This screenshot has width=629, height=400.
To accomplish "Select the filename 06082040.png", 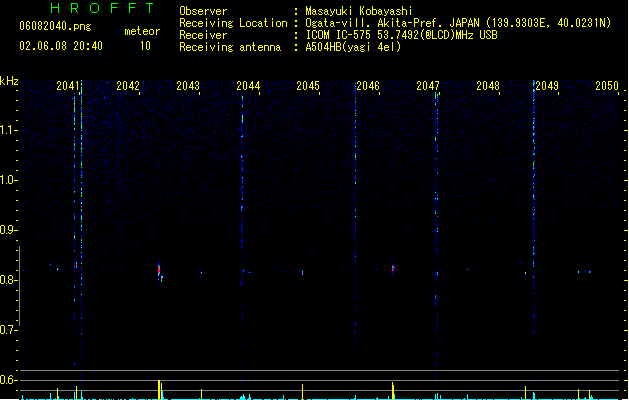I will click(x=55, y=27).
